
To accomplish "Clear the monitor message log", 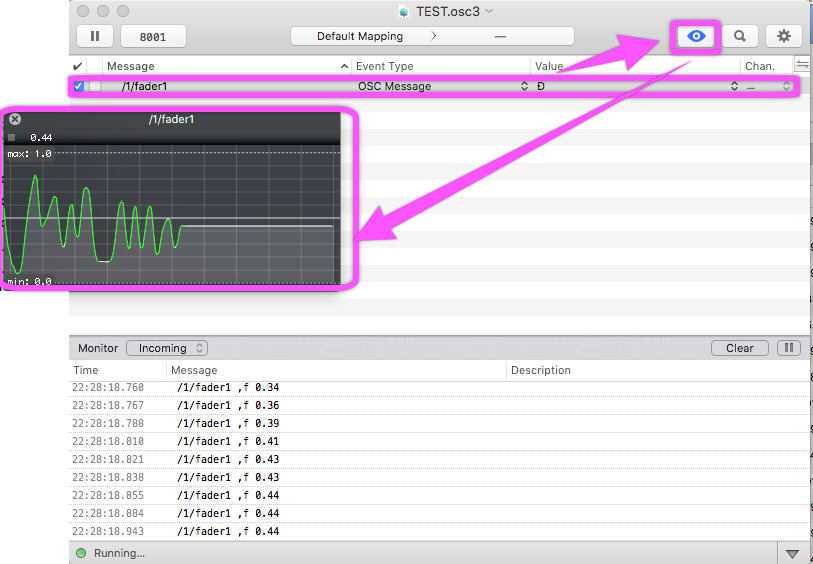I will coord(739,348).
